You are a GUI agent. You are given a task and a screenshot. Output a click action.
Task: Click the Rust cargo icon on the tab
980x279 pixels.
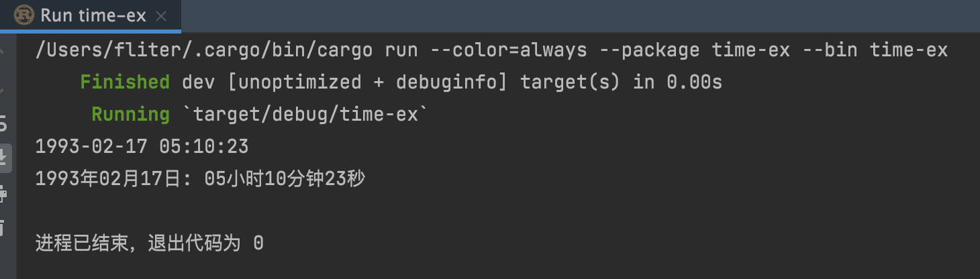pos(24,15)
